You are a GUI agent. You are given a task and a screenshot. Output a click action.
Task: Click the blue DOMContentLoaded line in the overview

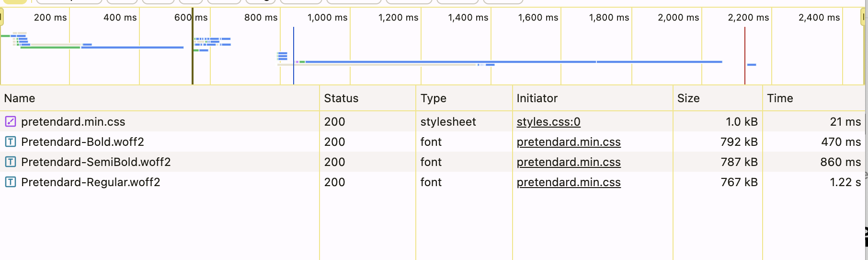coord(294,56)
